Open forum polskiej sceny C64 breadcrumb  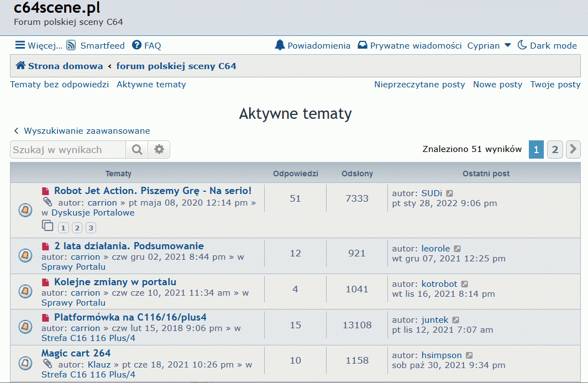coord(176,66)
